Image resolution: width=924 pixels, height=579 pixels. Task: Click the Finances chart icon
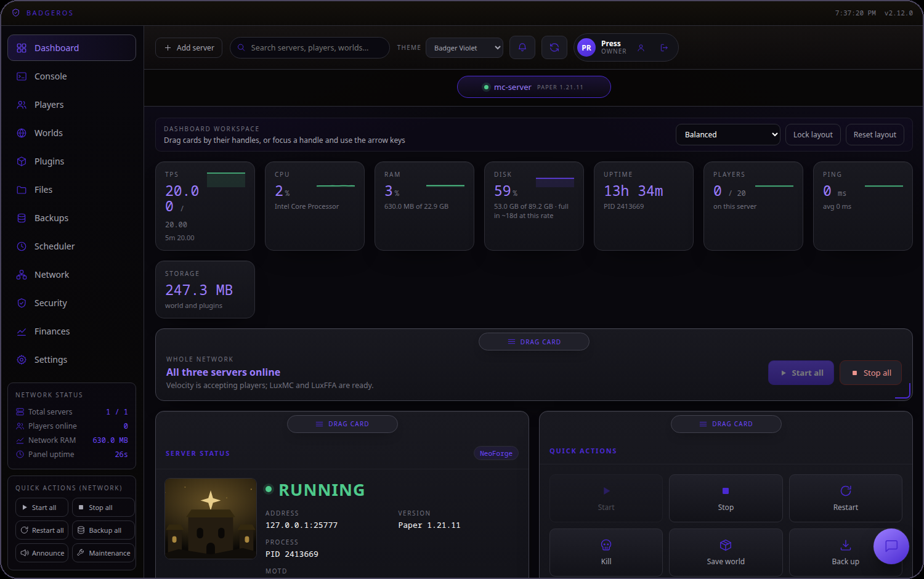22,331
